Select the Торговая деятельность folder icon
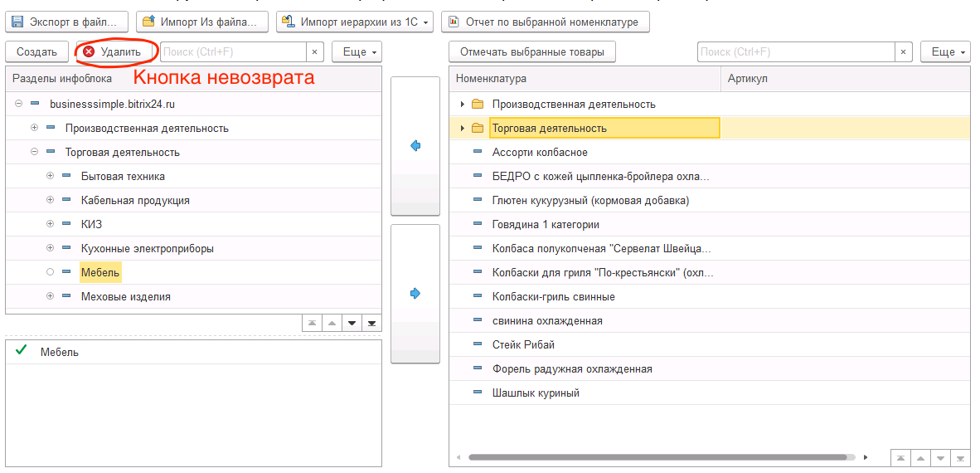 (x=477, y=129)
